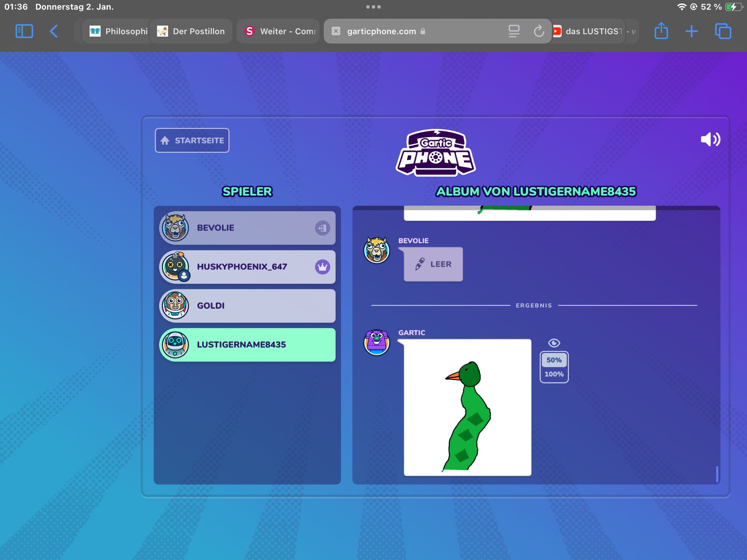The width and height of the screenshot is (747, 560).
Task: Open the green duck drawing thumbnail
Action: coord(467,407)
